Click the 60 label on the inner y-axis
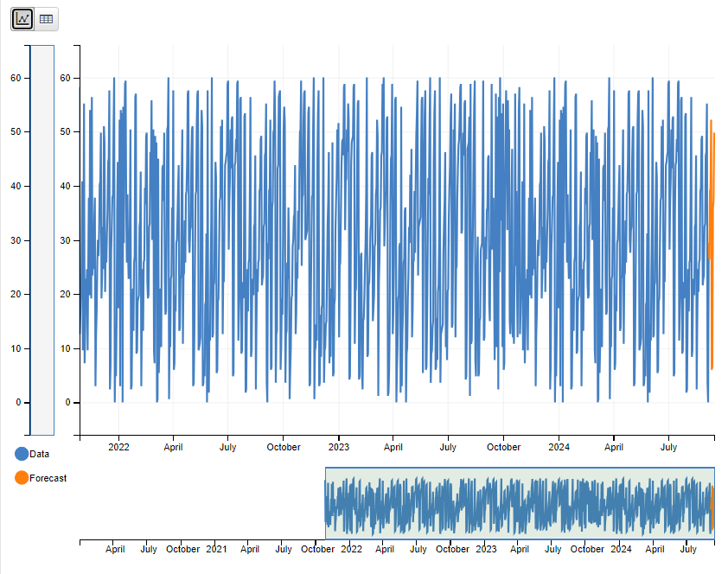The image size is (728, 574). coord(65,78)
